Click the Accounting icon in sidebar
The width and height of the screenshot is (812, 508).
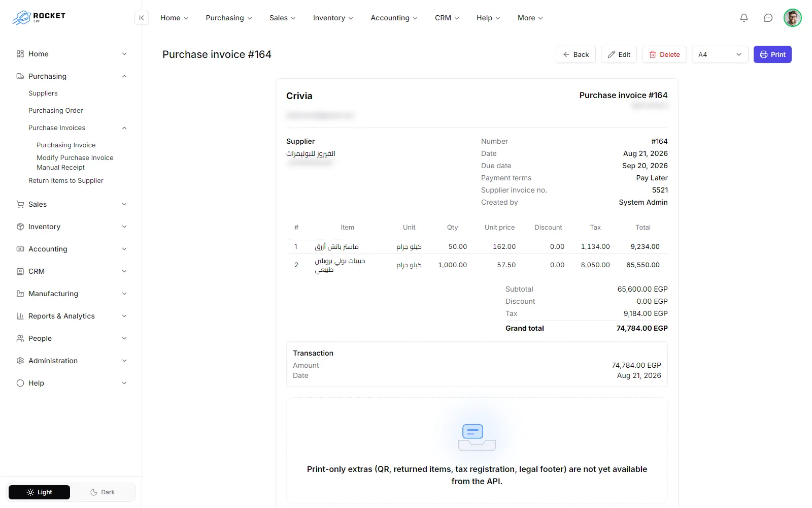click(x=20, y=249)
